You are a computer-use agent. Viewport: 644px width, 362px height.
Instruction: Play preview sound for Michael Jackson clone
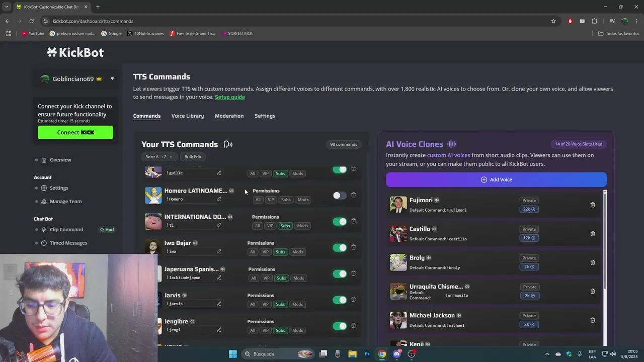click(x=459, y=316)
